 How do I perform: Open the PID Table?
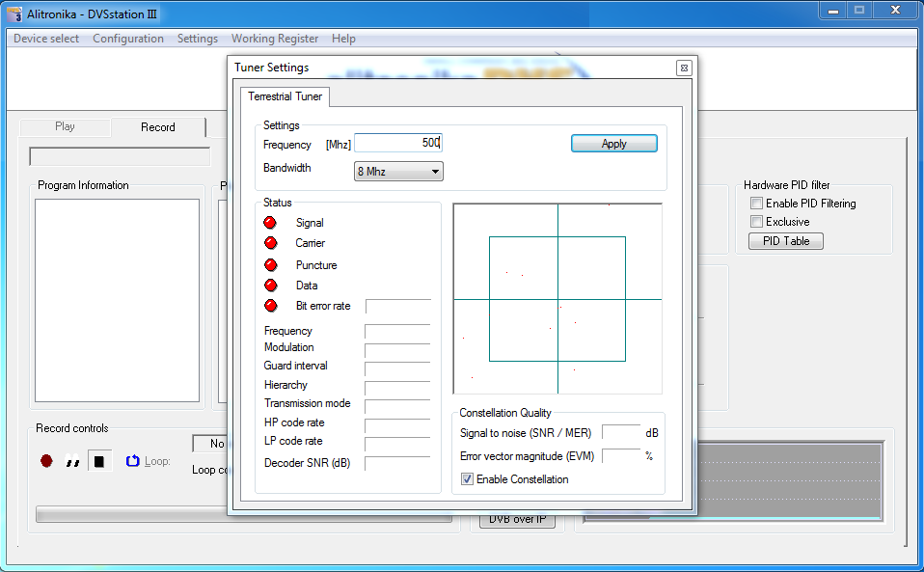[x=786, y=241]
